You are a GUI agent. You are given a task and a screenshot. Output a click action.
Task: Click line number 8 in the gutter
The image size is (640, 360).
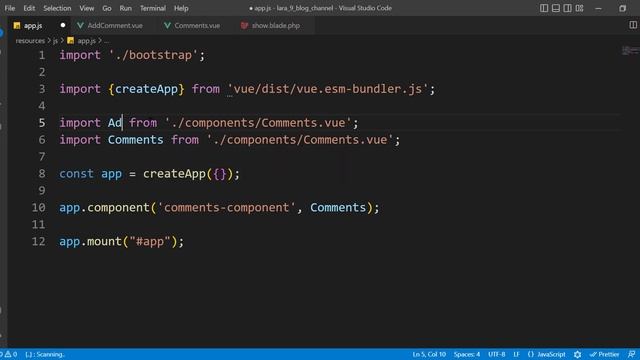[42, 173]
